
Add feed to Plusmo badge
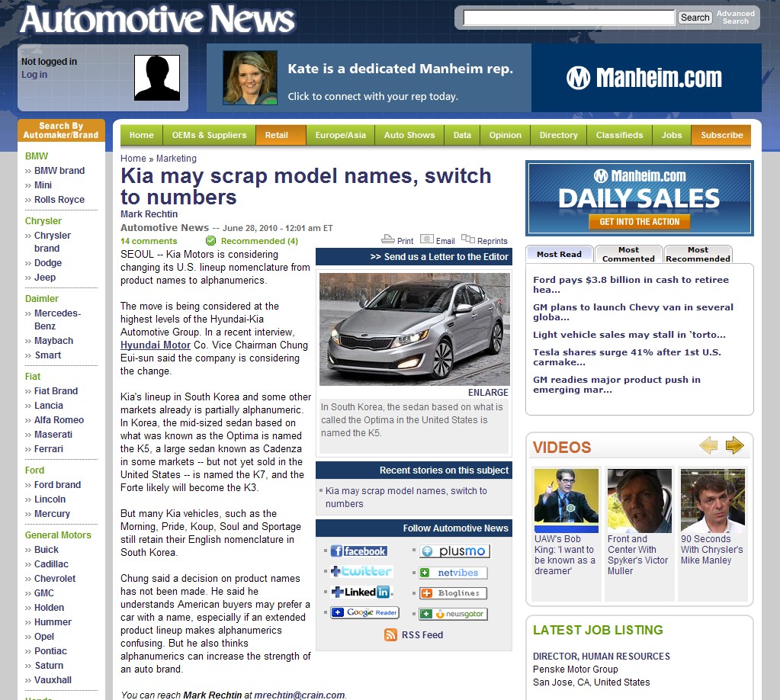coord(454,551)
